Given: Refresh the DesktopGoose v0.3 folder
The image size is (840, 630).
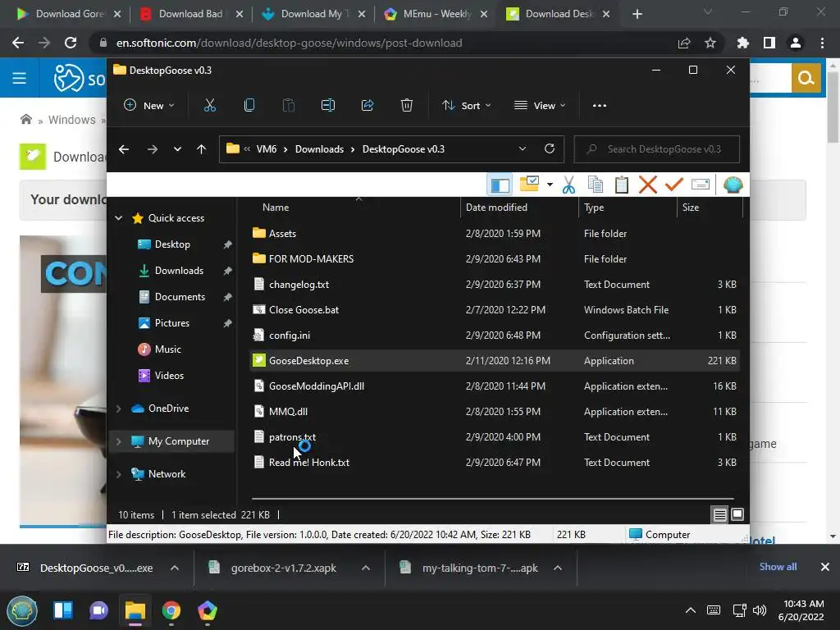Looking at the screenshot, I should click(549, 149).
